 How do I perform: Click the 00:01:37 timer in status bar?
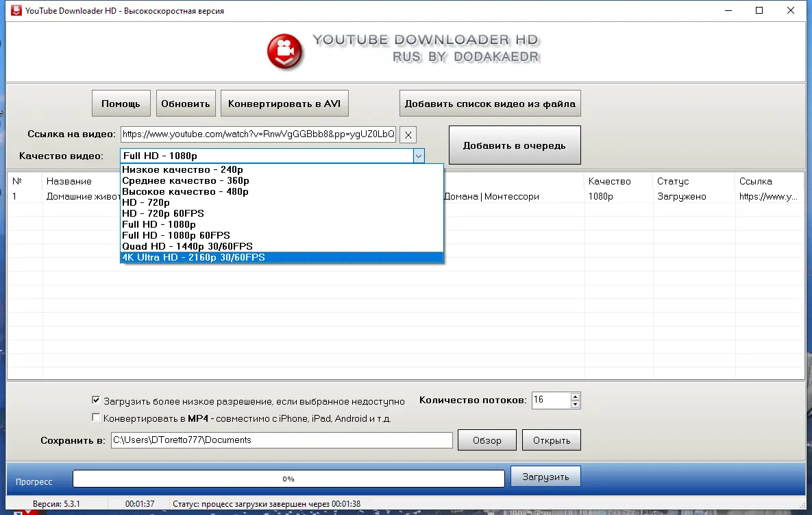[140, 503]
